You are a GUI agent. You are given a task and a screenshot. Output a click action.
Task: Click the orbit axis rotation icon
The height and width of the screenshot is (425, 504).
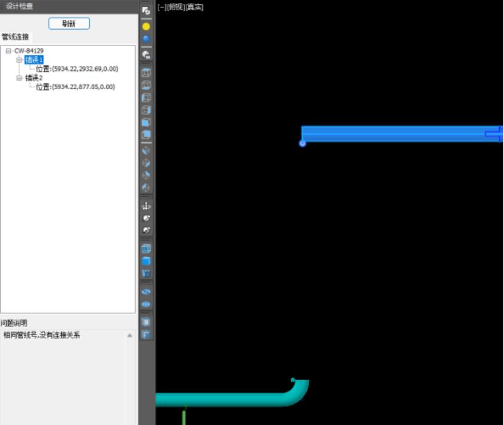(x=146, y=206)
